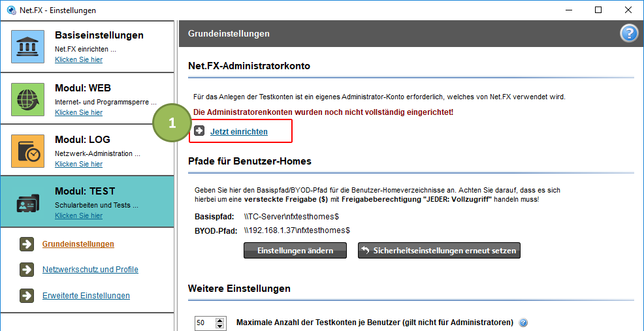Click the Basispfad value \\TC-Server\nfxtesthomes$
The width and height of the screenshot is (644, 331).
pyautogui.click(x=291, y=217)
